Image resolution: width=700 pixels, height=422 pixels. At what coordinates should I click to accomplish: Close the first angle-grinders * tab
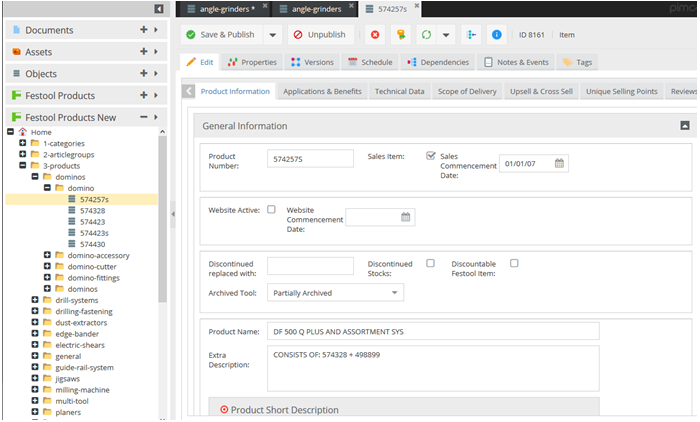point(265,6)
